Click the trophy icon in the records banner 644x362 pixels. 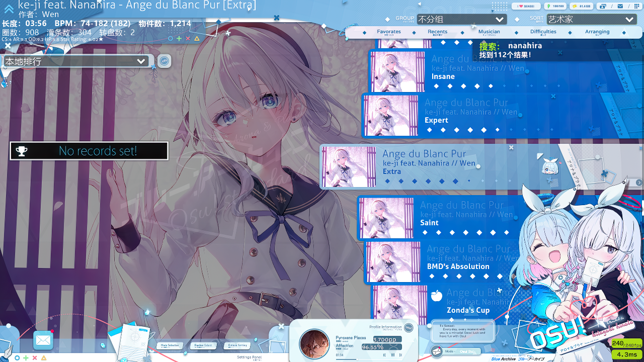pyautogui.click(x=22, y=151)
